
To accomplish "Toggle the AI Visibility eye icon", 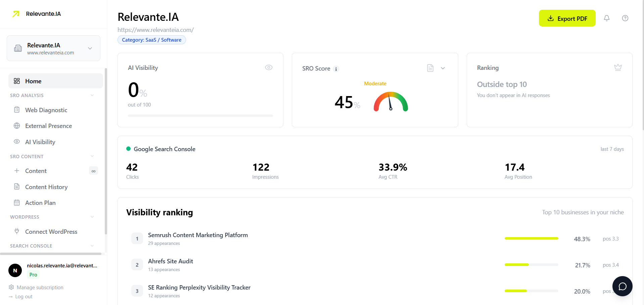I will (269, 68).
